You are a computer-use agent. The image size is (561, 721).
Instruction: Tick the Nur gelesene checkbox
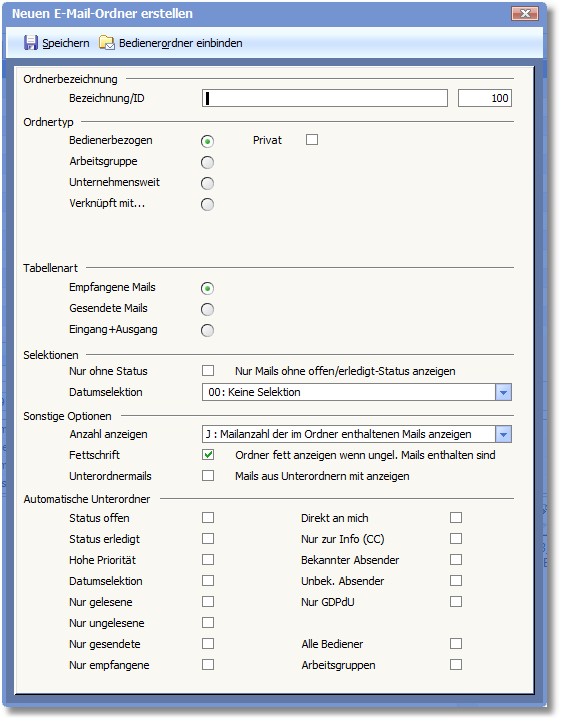pyautogui.click(x=208, y=601)
